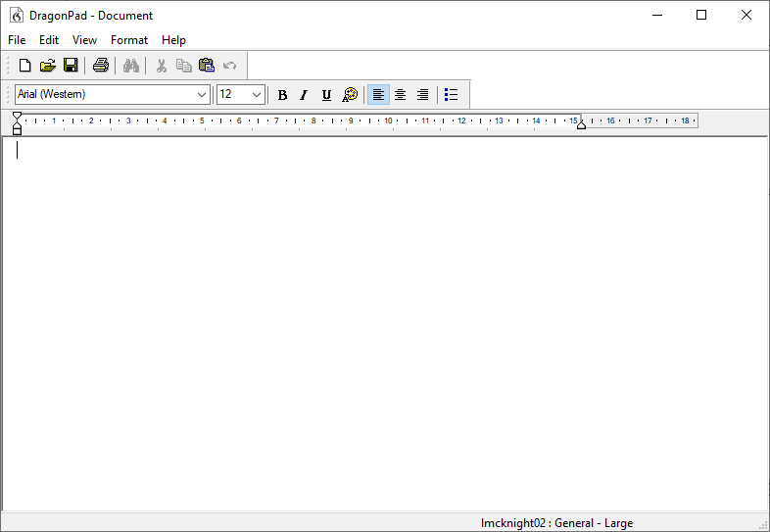770x532 pixels.
Task: Center align the text
Action: tap(401, 94)
